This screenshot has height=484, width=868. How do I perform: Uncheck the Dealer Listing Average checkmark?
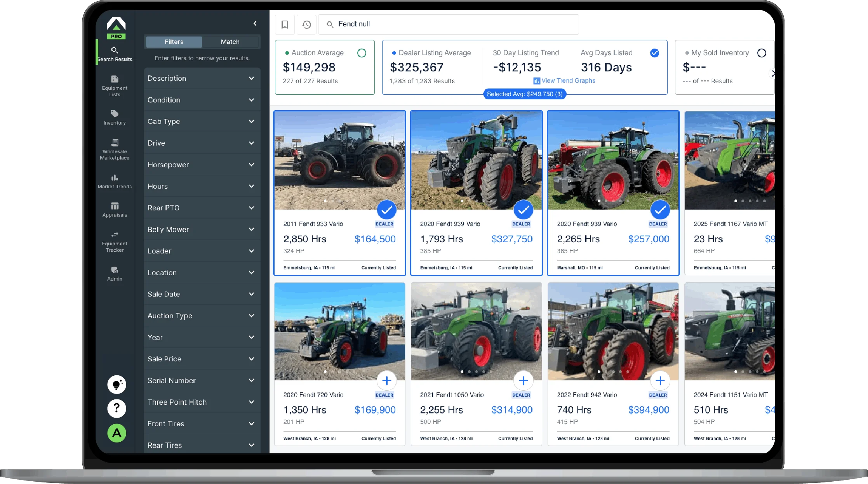pyautogui.click(x=654, y=53)
